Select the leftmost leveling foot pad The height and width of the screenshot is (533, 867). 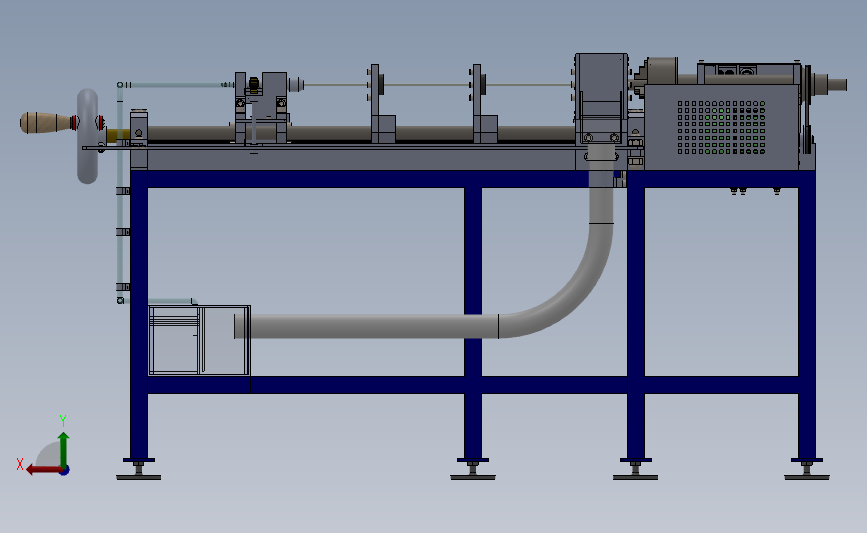coord(138,477)
